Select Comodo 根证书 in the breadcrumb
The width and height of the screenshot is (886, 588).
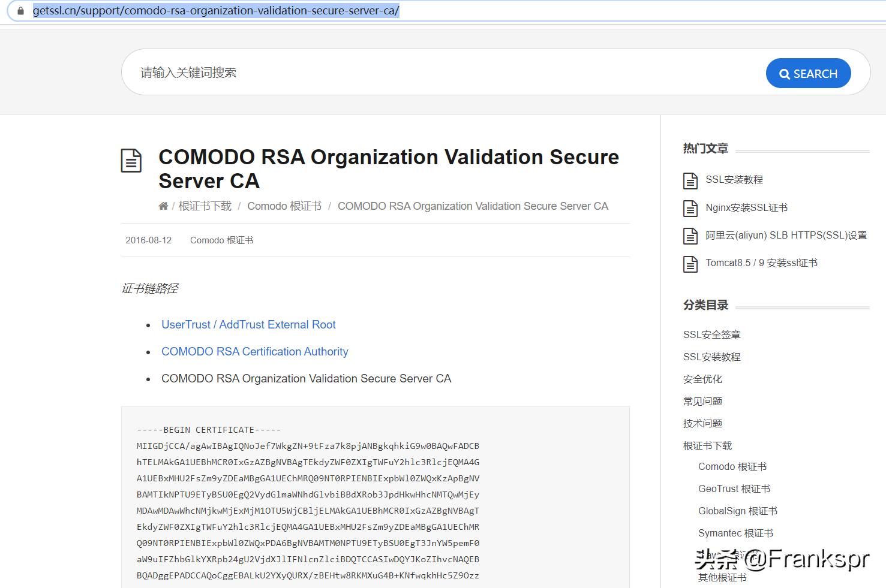pyautogui.click(x=284, y=206)
